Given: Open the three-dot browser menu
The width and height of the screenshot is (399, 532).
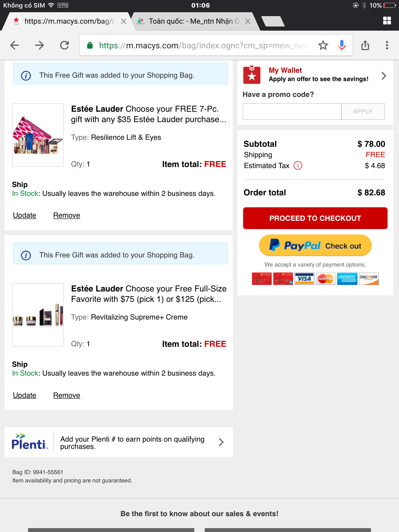Looking at the screenshot, I should [x=387, y=45].
